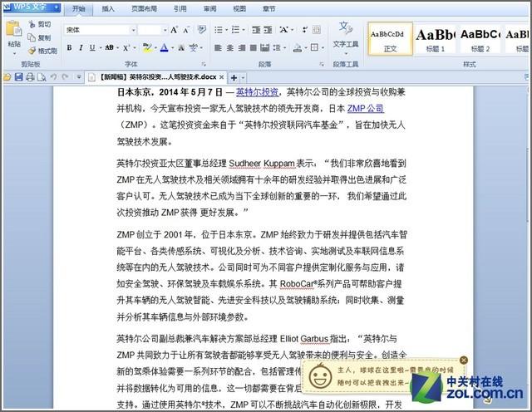
Task: Open the highlight color dropdown arrow
Action: point(155,48)
